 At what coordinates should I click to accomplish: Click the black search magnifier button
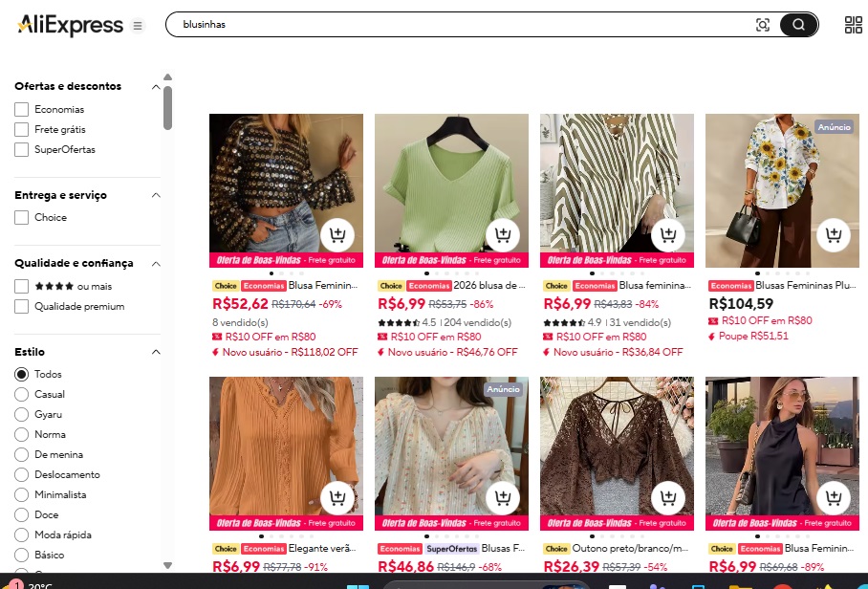coord(798,25)
